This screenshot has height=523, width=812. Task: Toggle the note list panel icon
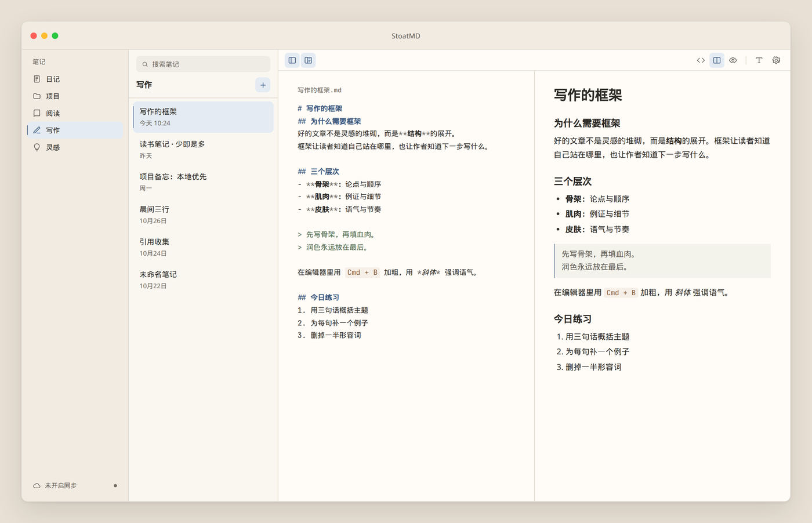pos(309,60)
